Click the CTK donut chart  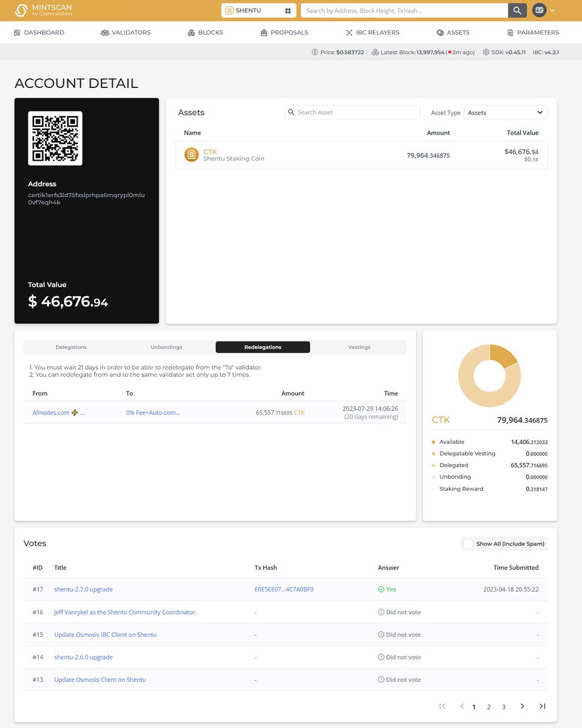[x=490, y=376]
